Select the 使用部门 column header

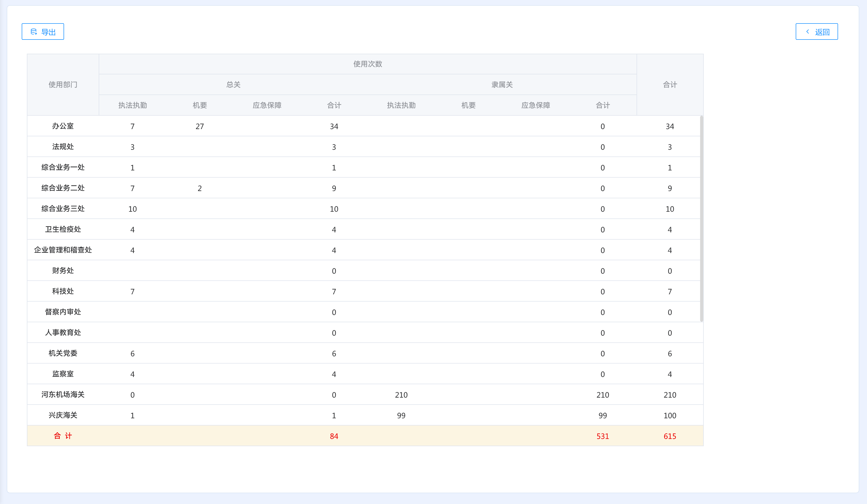tap(63, 85)
